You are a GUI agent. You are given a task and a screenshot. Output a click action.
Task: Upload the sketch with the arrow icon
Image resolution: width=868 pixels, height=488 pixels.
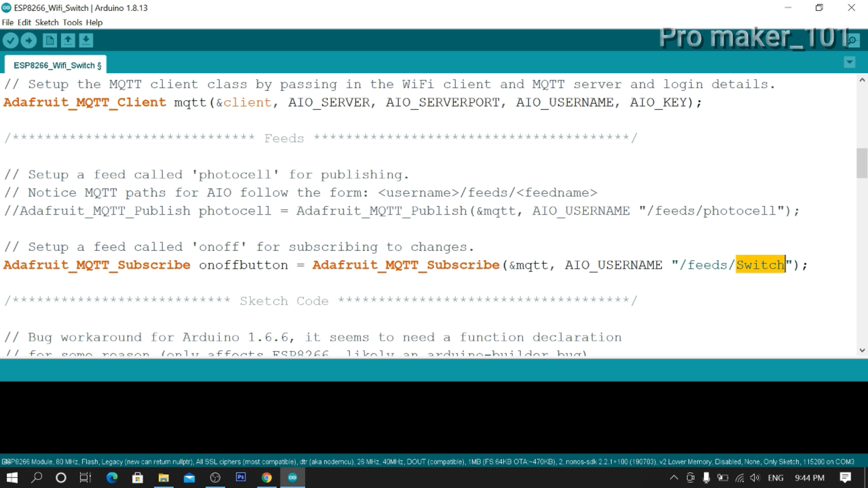click(28, 40)
